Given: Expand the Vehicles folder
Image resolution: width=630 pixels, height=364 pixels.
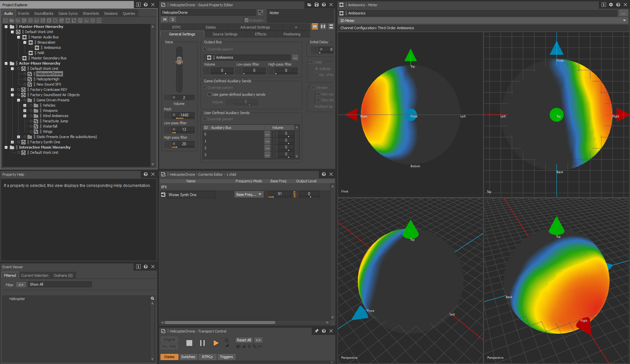Looking at the screenshot, I should point(25,105).
